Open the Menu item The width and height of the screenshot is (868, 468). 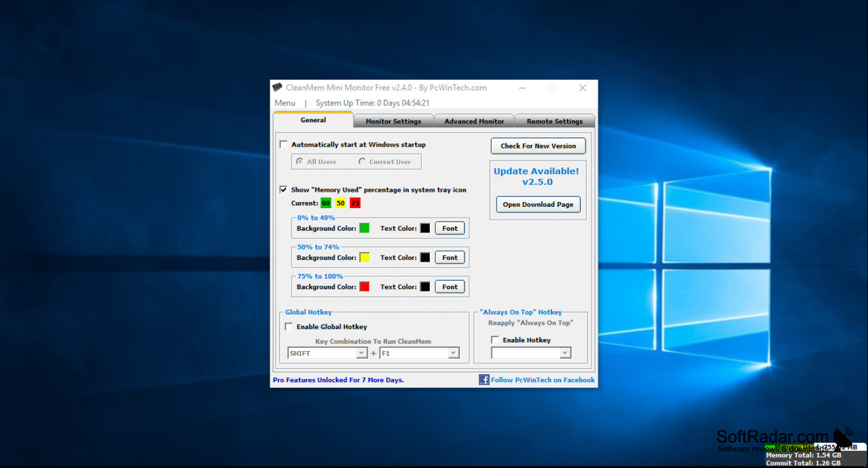(x=285, y=103)
